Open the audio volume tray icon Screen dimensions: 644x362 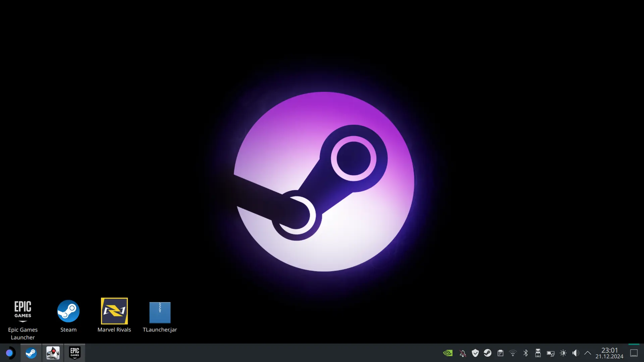576,353
